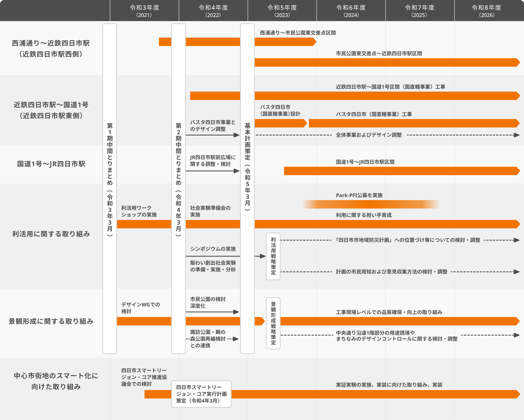
Task: Click the 景観形成に関する取り組み row label
Action: pyautogui.click(x=51, y=321)
